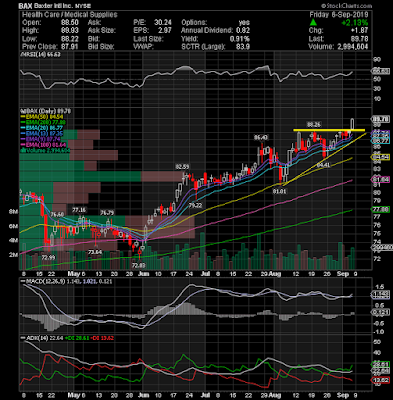The height and width of the screenshot is (400, 393).
Task: Click the High price 88.93
Action: tap(70, 31)
